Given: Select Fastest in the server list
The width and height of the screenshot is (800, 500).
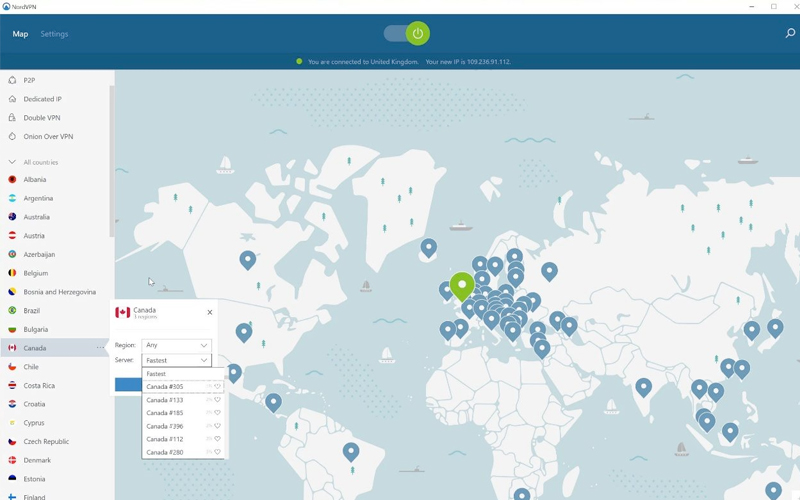Looking at the screenshot, I should 157,374.
